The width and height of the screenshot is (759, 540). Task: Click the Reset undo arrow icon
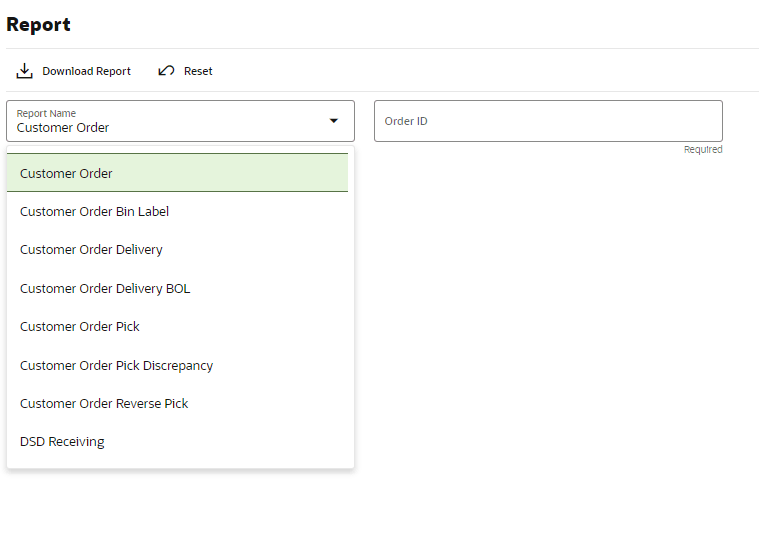click(x=166, y=71)
